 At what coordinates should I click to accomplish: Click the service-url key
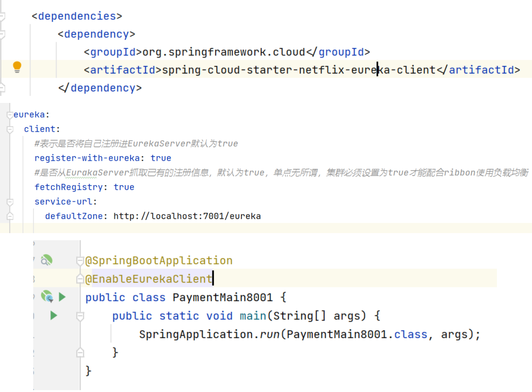(x=63, y=202)
